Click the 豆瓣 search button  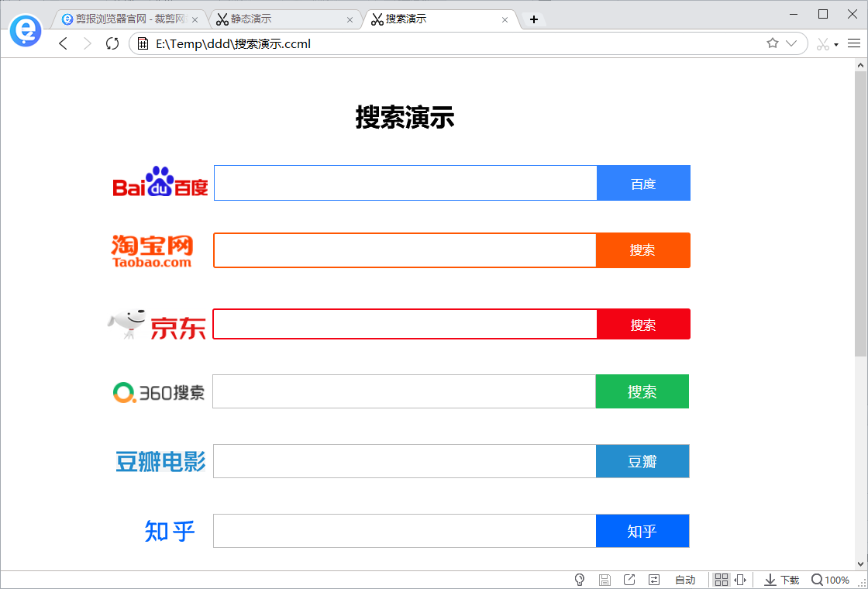pos(642,461)
